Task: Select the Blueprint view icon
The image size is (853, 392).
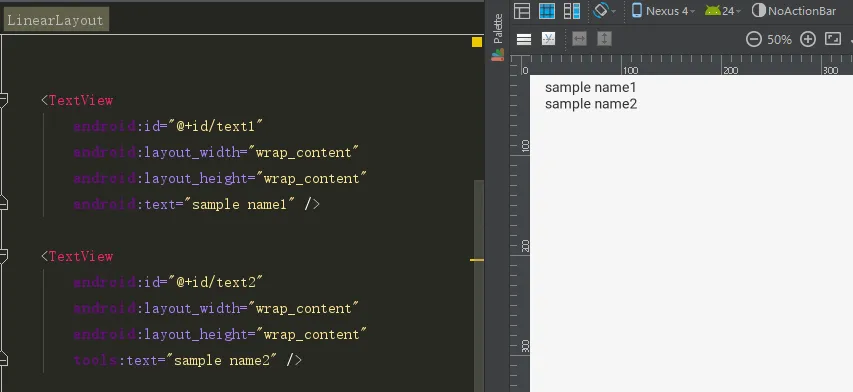Action: pos(547,11)
